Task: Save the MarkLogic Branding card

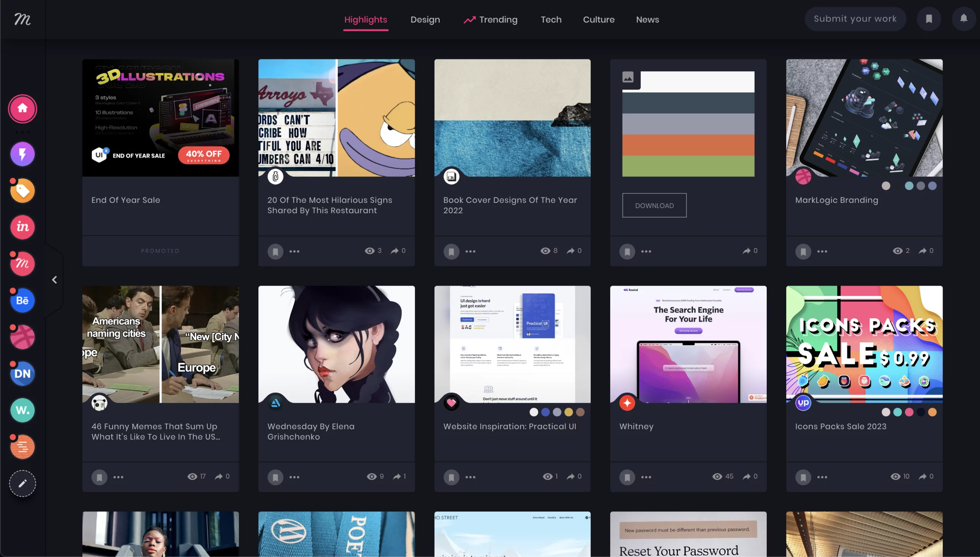Action: pos(803,252)
